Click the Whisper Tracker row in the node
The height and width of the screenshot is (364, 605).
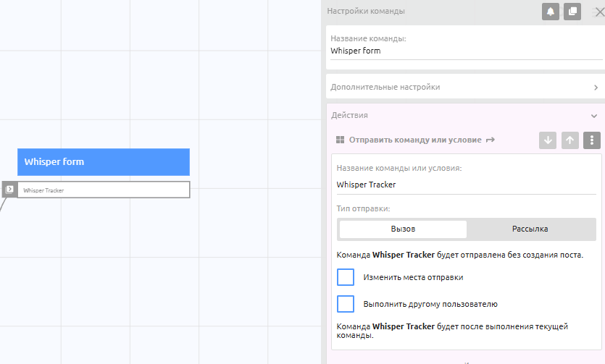coord(104,190)
